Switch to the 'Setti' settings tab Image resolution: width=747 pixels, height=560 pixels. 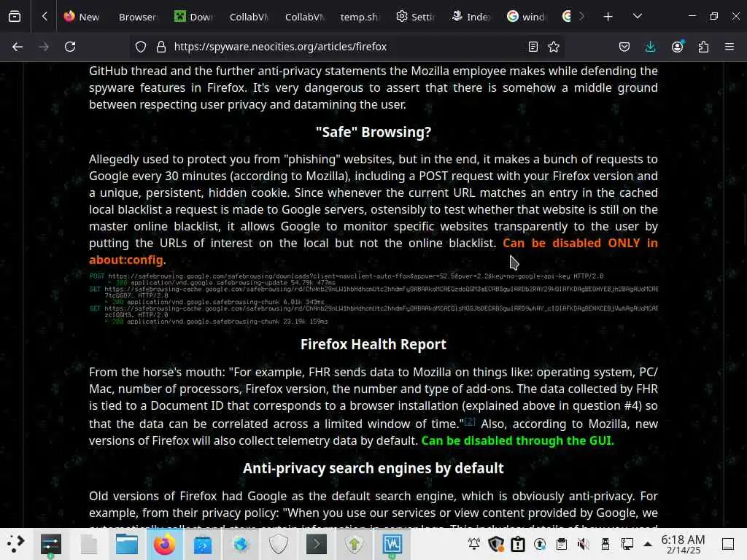click(415, 17)
